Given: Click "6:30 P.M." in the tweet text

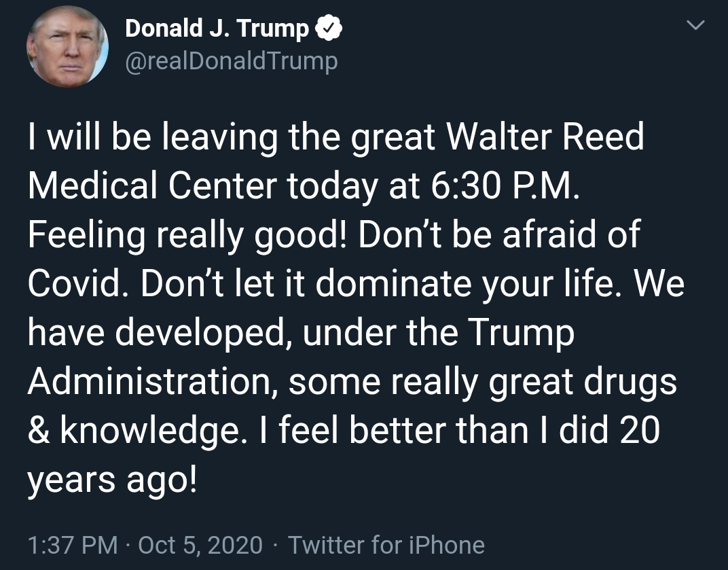Looking at the screenshot, I should coord(505,185).
